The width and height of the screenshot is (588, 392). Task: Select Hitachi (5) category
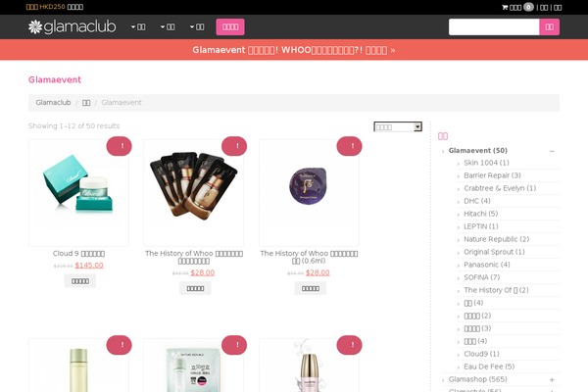[481, 214]
